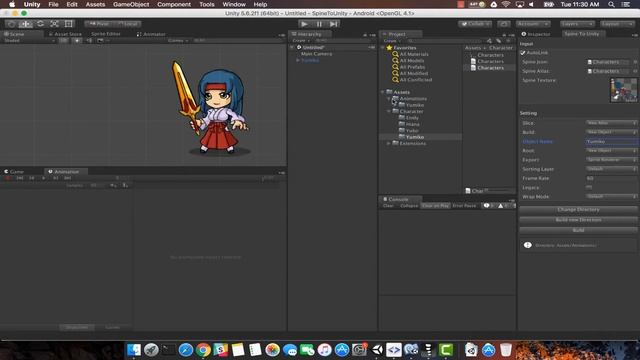Toggle the AutoLink checkbox
This screenshot has width=640, height=360.
click(x=523, y=53)
